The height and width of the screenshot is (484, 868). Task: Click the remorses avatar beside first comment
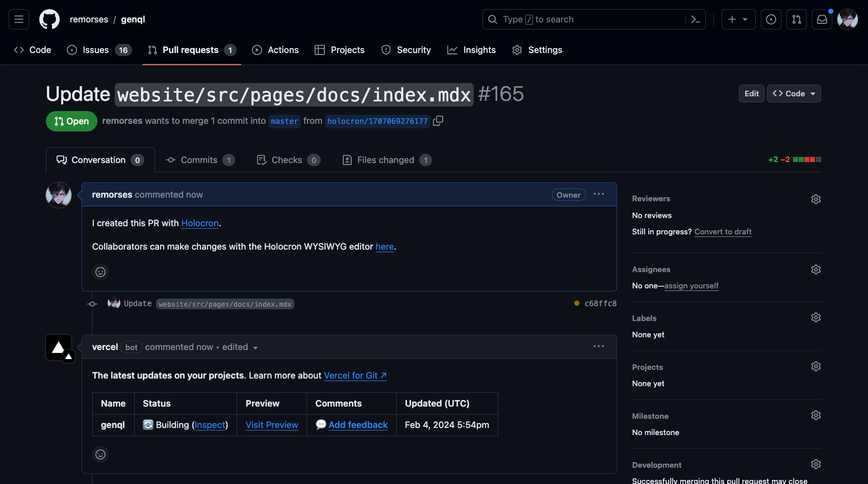coord(59,195)
